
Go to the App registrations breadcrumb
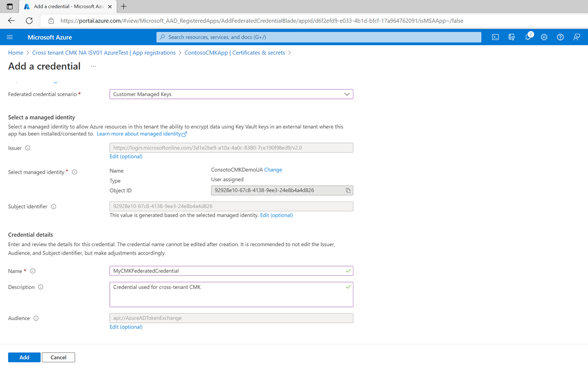point(154,53)
